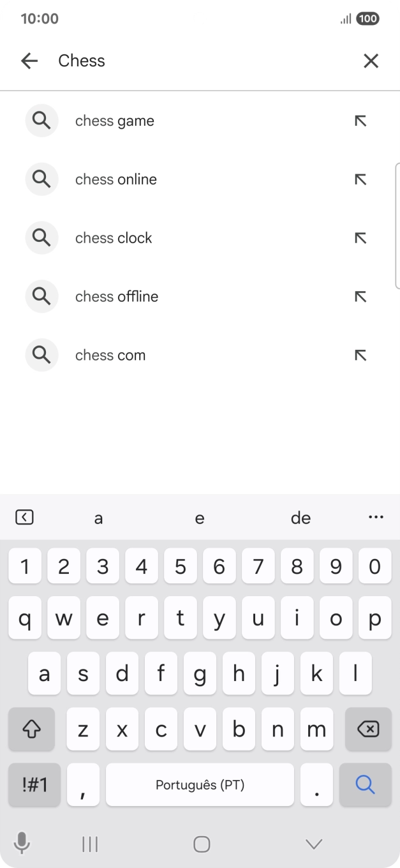Hide the keyboard using the down chevron
The height and width of the screenshot is (868, 400).
[313, 844]
